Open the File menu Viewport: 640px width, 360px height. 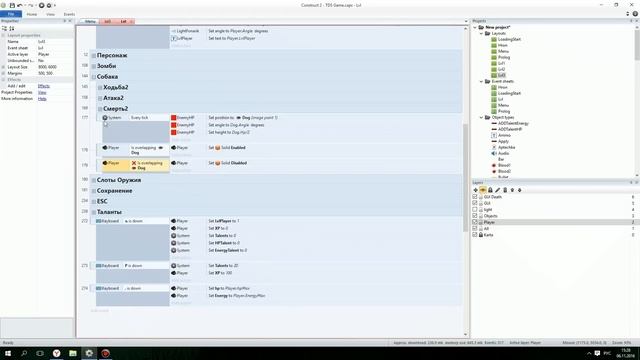11,14
